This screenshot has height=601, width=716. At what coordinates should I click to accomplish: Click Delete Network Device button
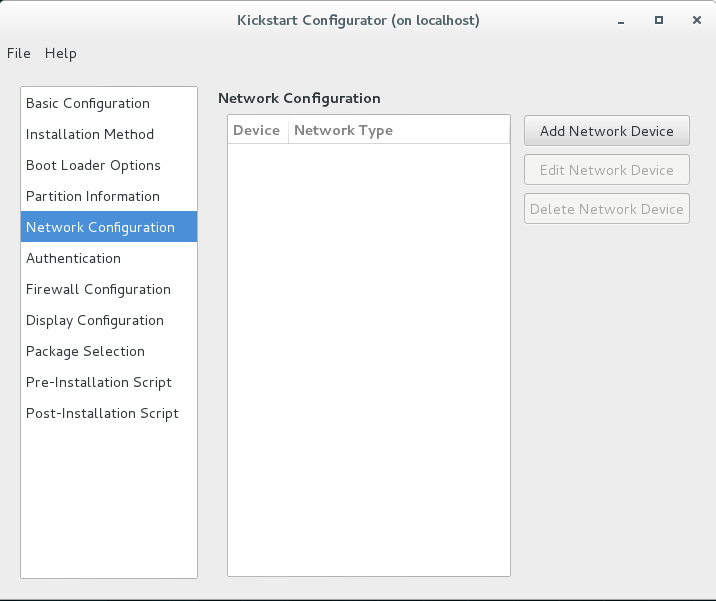point(606,209)
